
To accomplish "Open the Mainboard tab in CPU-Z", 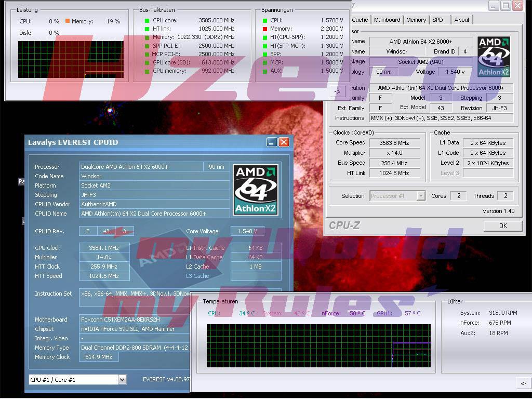I will pos(387,20).
